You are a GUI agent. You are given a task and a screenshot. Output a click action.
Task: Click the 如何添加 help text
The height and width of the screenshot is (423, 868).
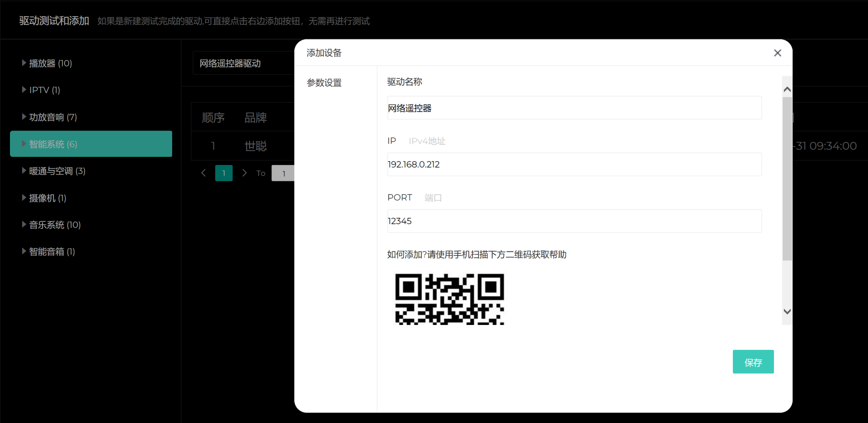coord(476,254)
